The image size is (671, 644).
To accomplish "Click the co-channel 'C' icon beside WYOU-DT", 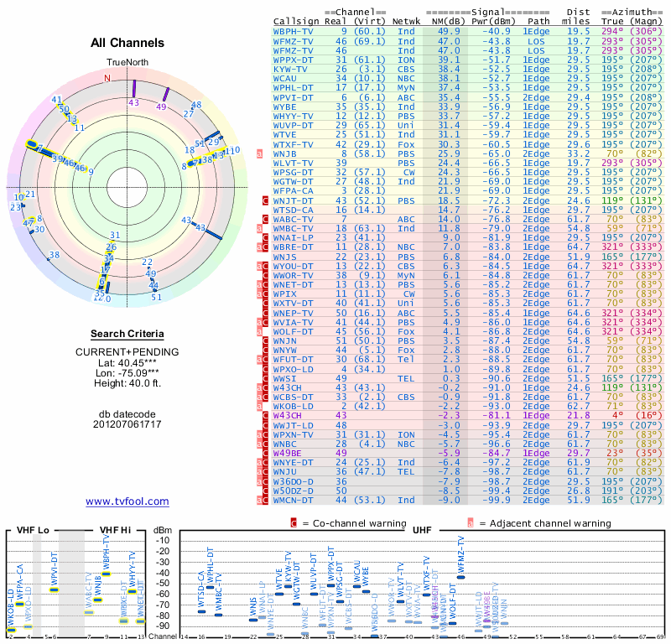I will [265, 266].
